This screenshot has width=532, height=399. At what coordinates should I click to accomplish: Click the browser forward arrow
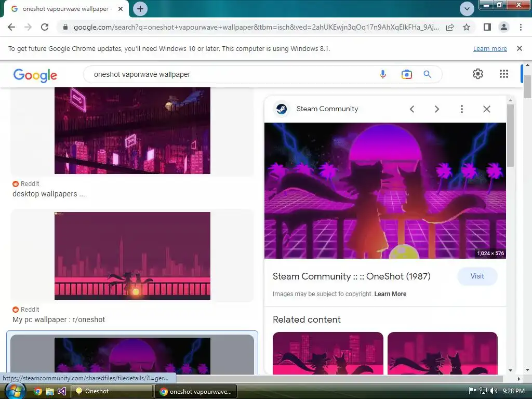[x=28, y=27]
